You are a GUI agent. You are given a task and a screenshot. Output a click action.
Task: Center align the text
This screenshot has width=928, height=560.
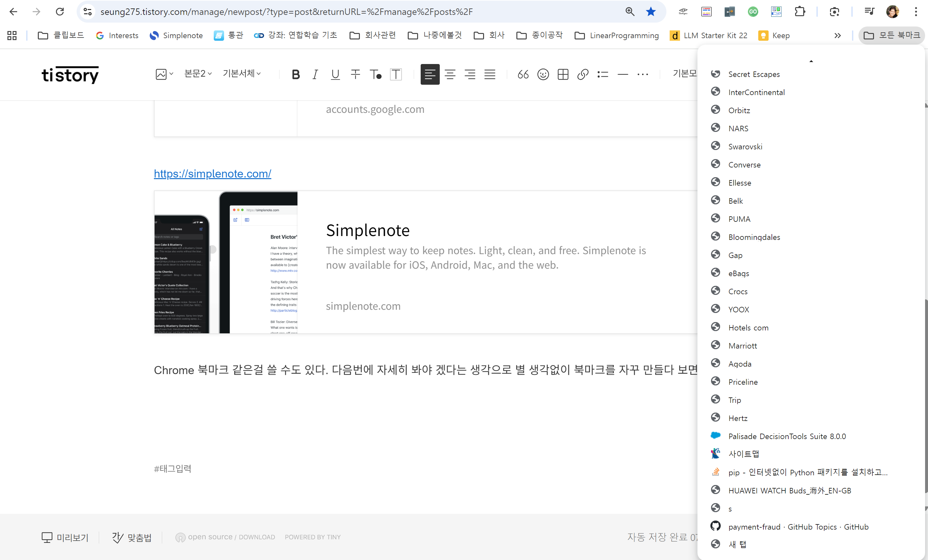pos(450,74)
